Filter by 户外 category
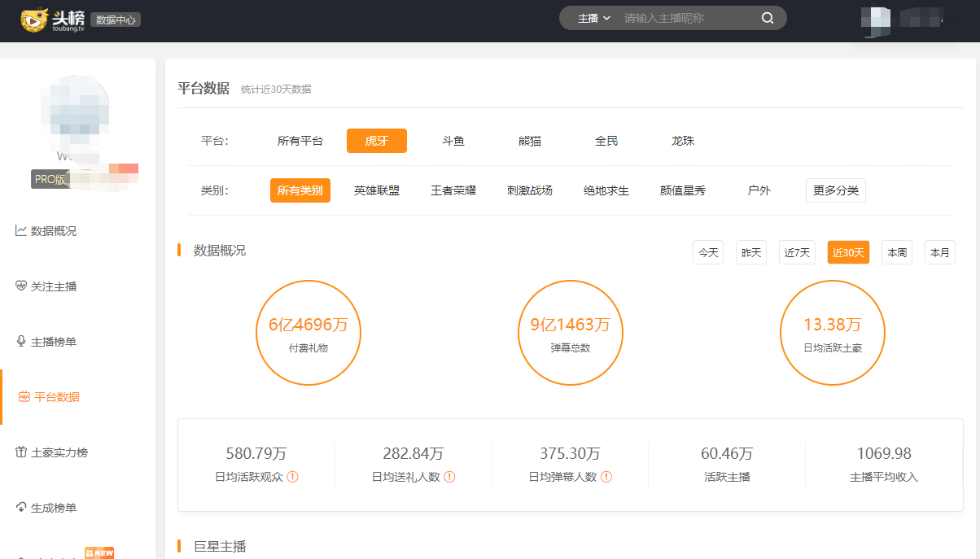Image resolution: width=980 pixels, height=559 pixels. point(759,190)
